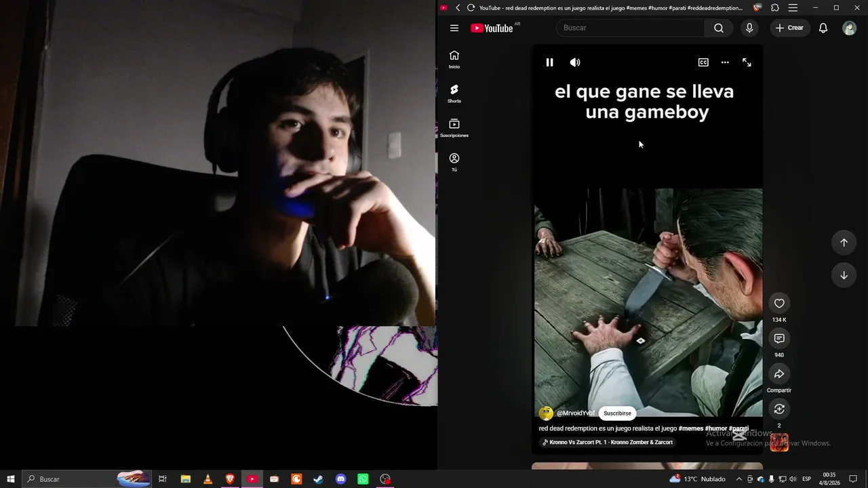Open the Windows Start menu

pyautogui.click(x=11, y=479)
